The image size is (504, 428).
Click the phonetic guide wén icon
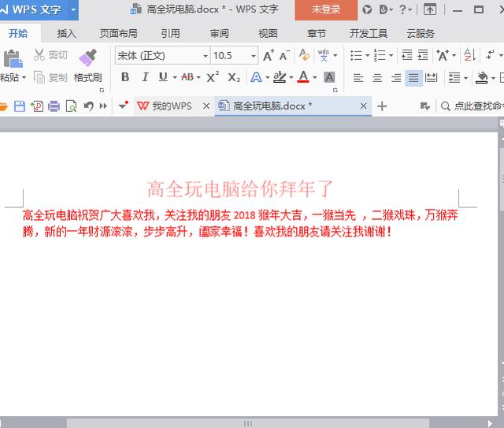click(x=324, y=55)
